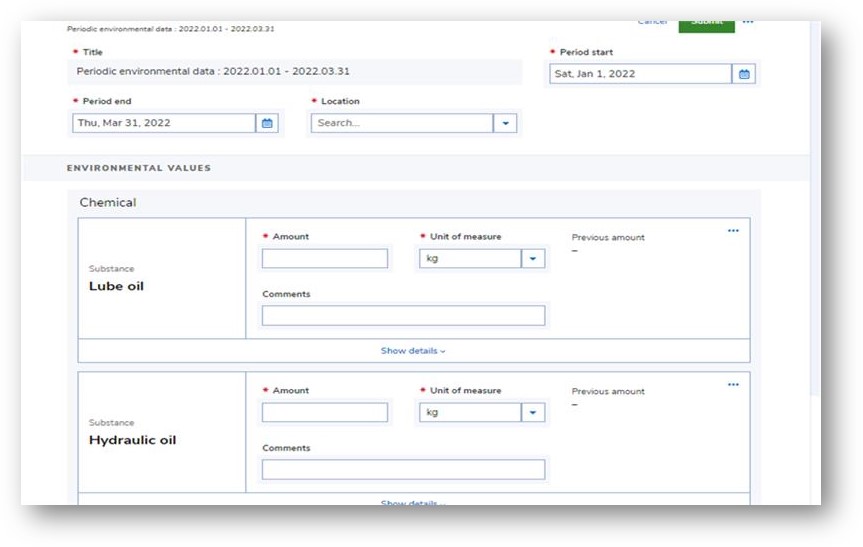
Task: Click Previous amount label in Hydraulic oil row
Action: pyautogui.click(x=608, y=391)
